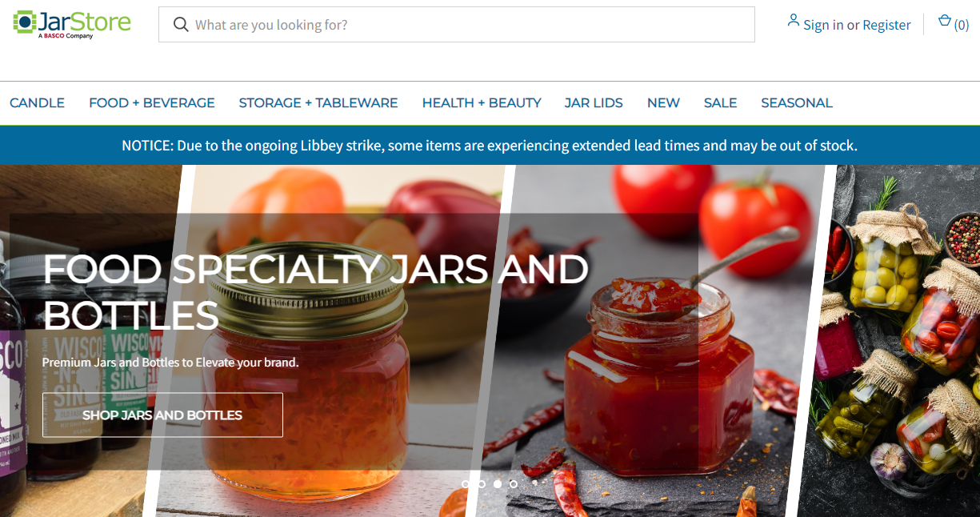This screenshot has width=980, height=517.
Task: Select the first carousel slide dot
Action: 466,483
